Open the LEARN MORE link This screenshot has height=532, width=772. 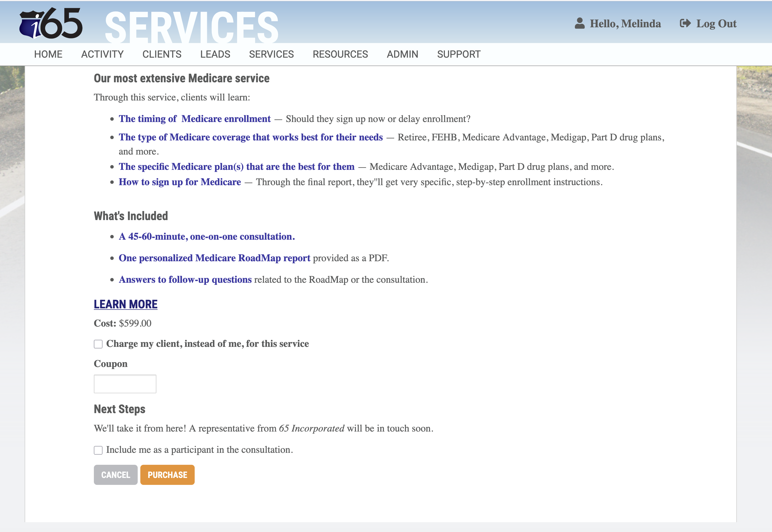[125, 304]
